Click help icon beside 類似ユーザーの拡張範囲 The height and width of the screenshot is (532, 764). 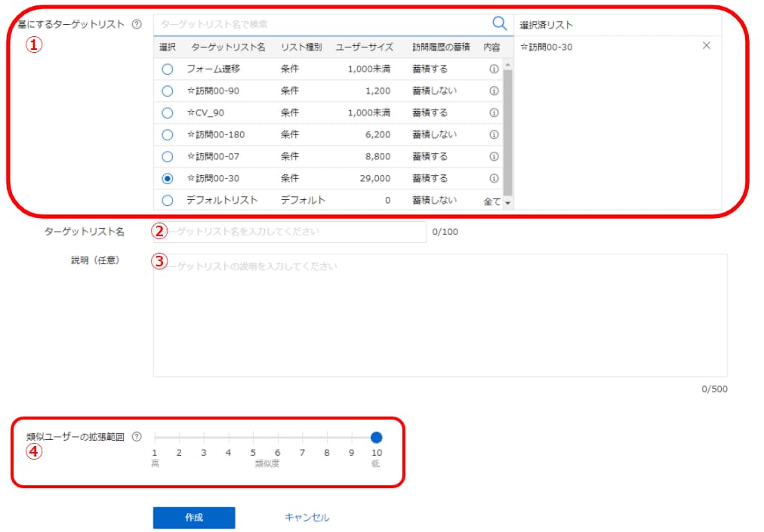coord(136,437)
